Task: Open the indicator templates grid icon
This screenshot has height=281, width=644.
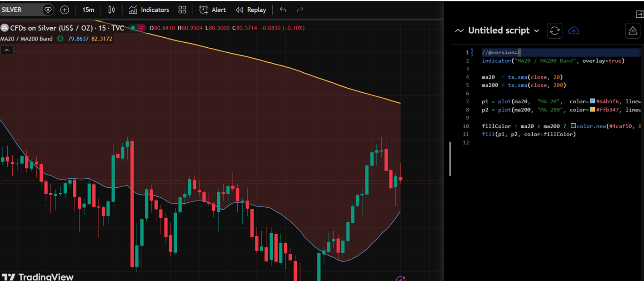Action: (182, 10)
